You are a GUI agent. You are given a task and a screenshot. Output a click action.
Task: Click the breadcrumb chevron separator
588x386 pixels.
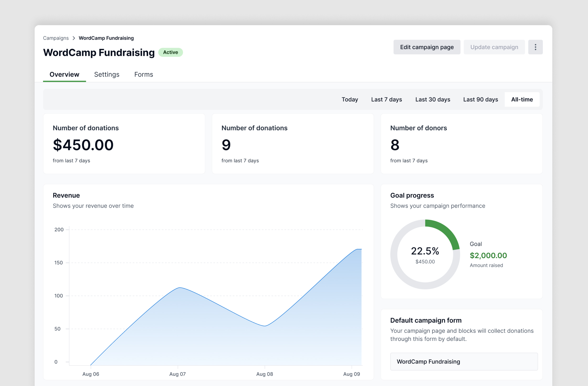74,38
